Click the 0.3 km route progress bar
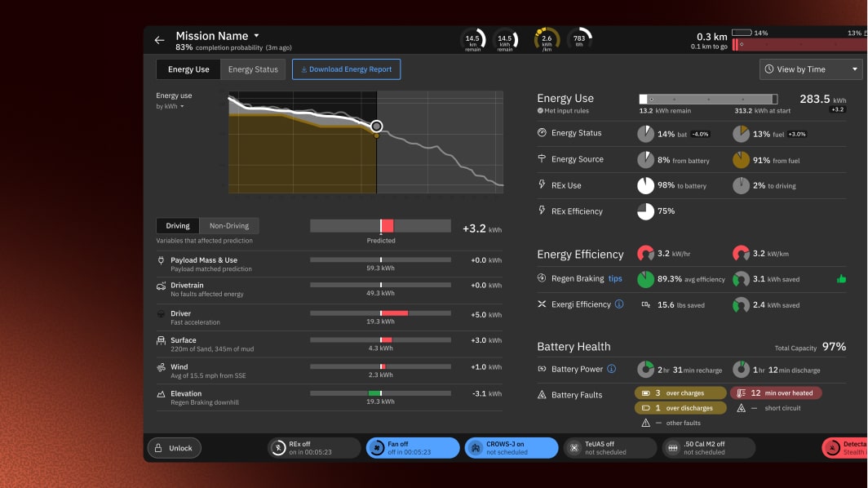Screen dimensions: 868x488 pyautogui.click(x=800, y=45)
